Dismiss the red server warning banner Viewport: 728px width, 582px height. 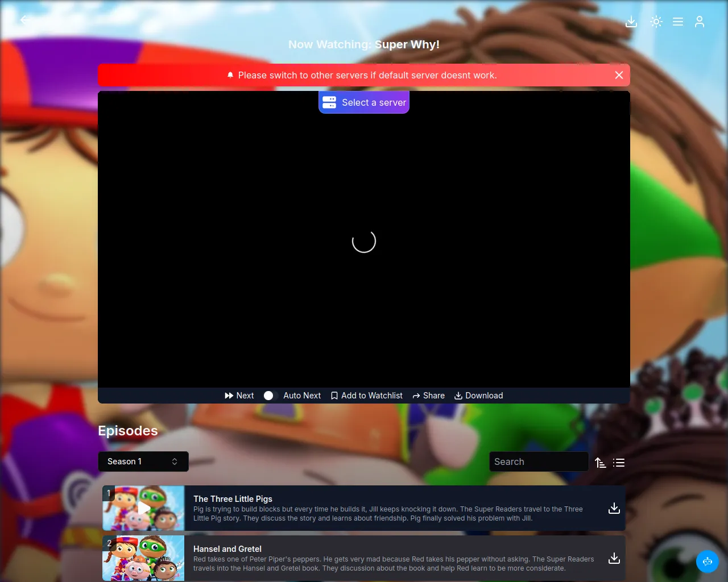[x=619, y=75]
